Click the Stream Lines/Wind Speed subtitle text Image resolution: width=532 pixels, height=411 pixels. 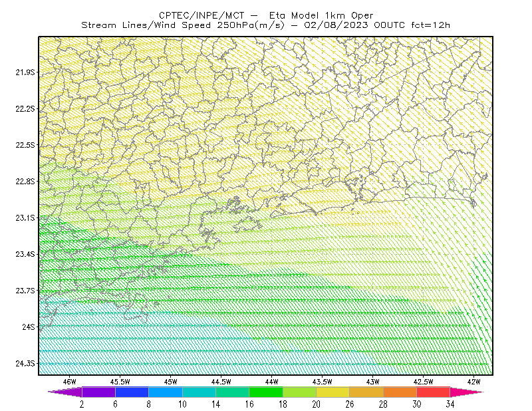tap(146, 25)
